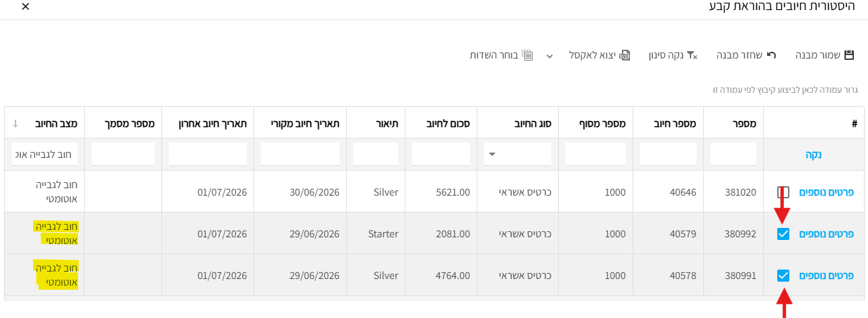Click the תיאור filter input field

(x=376, y=154)
